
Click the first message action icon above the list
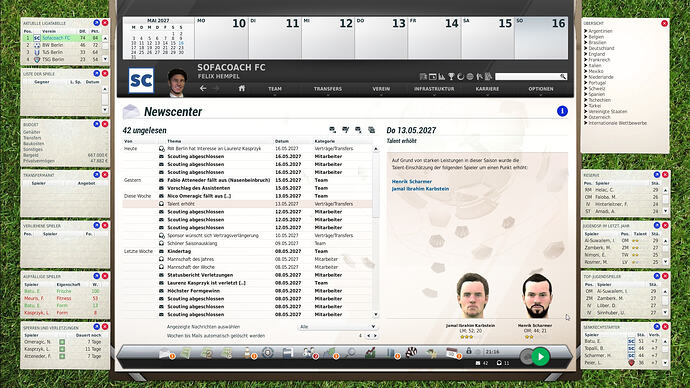(x=332, y=130)
